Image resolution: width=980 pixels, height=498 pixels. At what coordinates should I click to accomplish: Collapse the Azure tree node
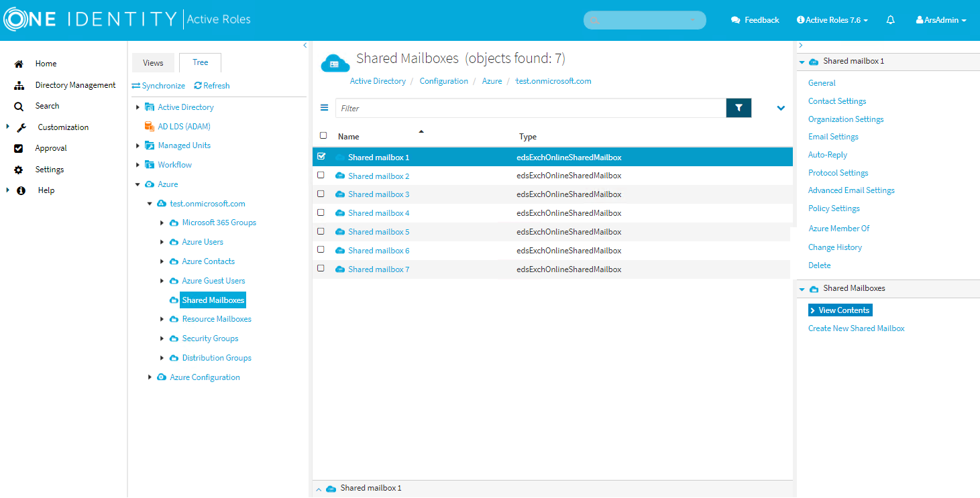point(138,184)
